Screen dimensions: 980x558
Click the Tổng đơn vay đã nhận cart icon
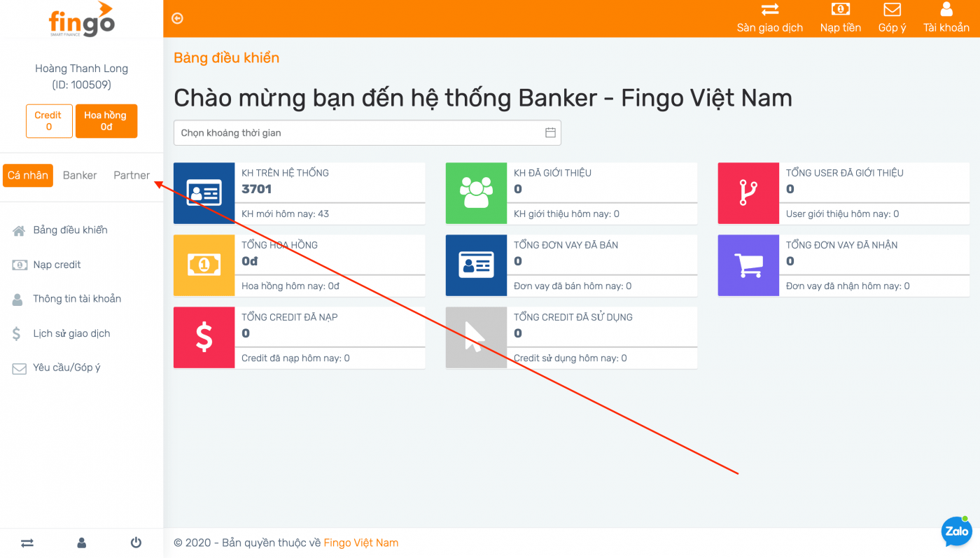(748, 265)
